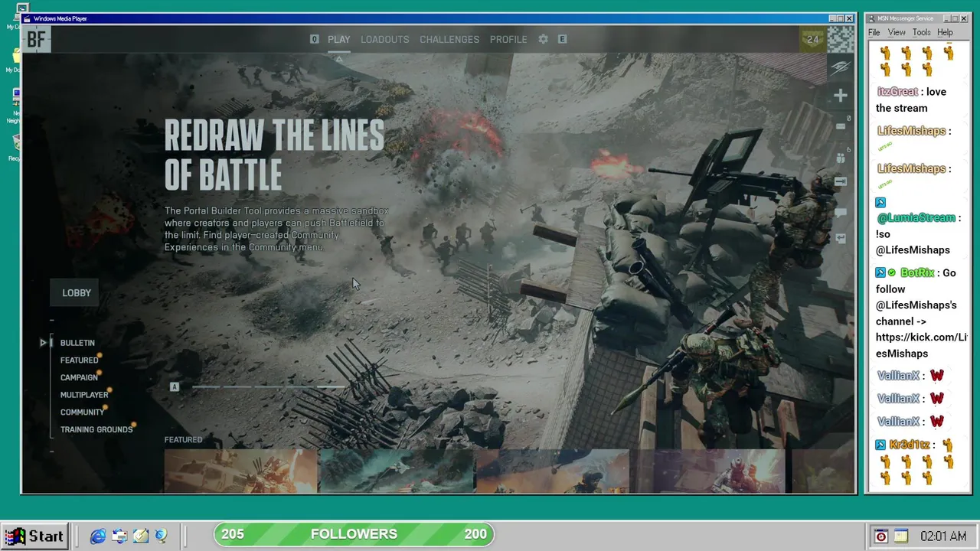980x551 pixels.
Task: Select FEATURED in the left menu
Action: pyautogui.click(x=79, y=360)
